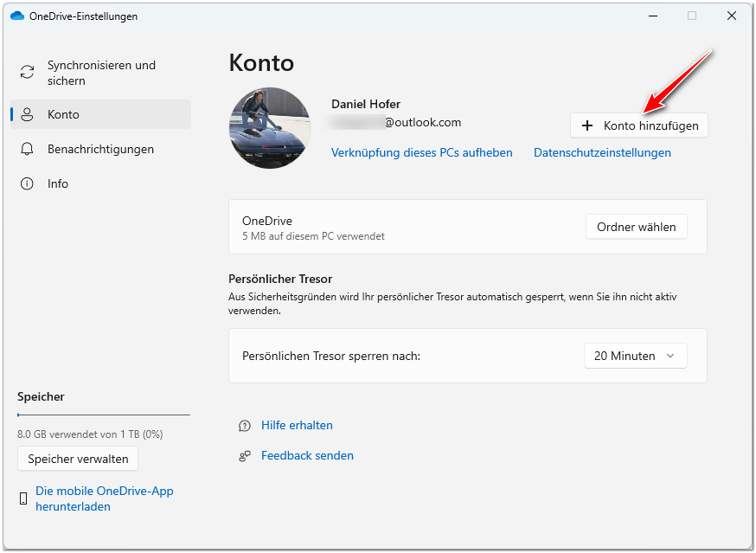Click the Info circle icon
Screen dimensions: 756x553
(x=28, y=183)
